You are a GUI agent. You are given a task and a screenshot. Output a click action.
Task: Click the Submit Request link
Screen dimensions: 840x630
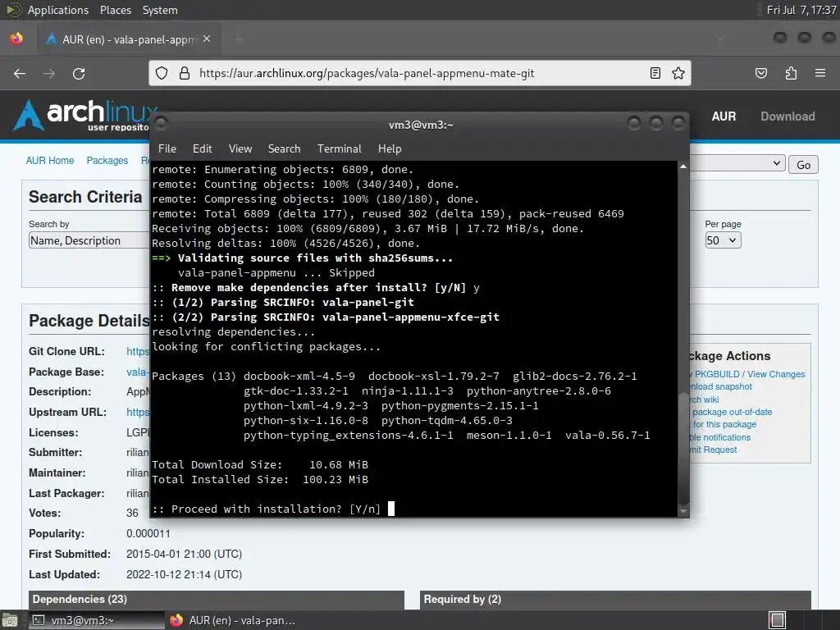pyautogui.click(x=714, y=450)
